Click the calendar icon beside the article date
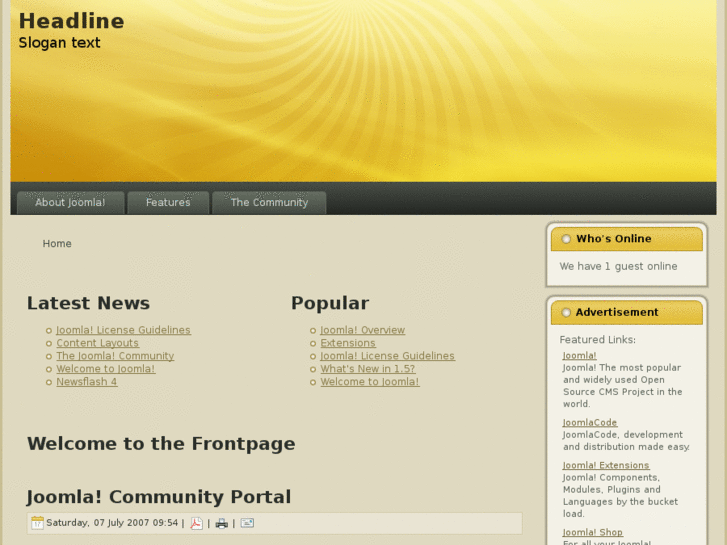727x545 pixels. click(x=37, y=523)
